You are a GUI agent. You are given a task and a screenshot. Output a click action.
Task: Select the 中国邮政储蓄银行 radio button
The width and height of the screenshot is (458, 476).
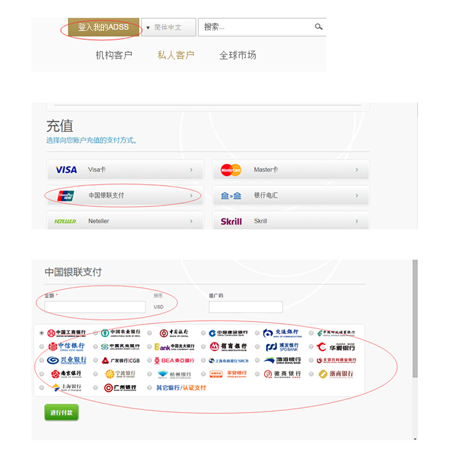pos(311,333)
